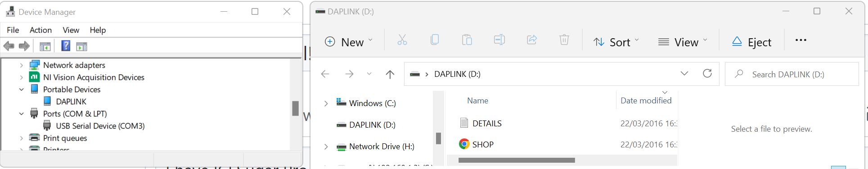This screenshot has width=868, height=169.
Task: Click DAPLINK (D:) address bar path
Action: 457,74
